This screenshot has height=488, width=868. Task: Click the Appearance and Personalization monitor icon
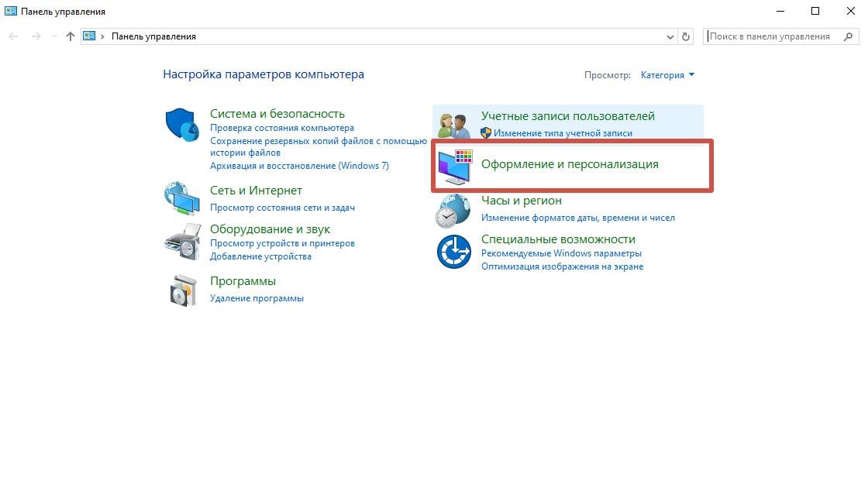[x=455, y=167]
